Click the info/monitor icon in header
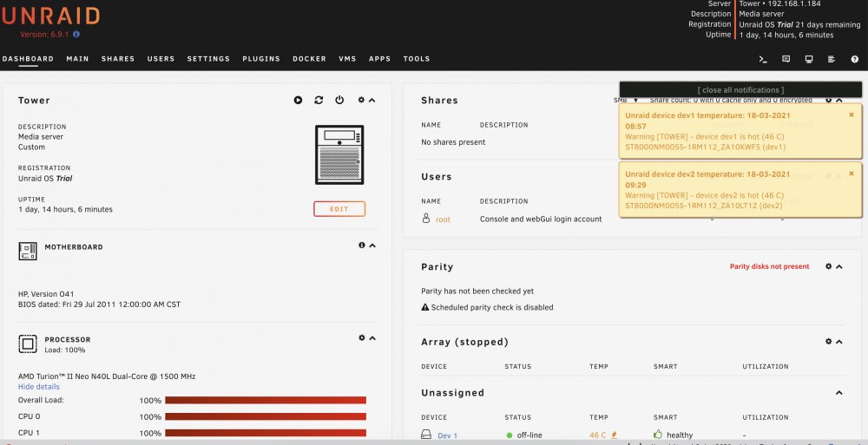The image size is (868, 445). [x=809, y=59]
